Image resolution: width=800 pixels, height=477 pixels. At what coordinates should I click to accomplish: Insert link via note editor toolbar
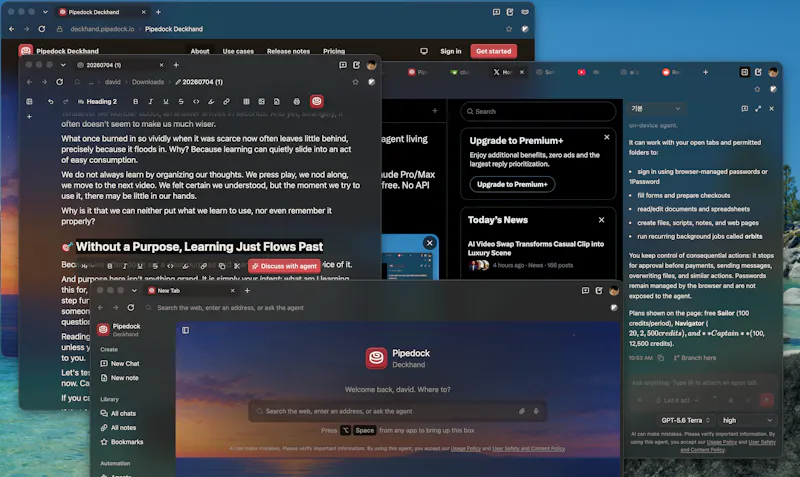point(226,102)
